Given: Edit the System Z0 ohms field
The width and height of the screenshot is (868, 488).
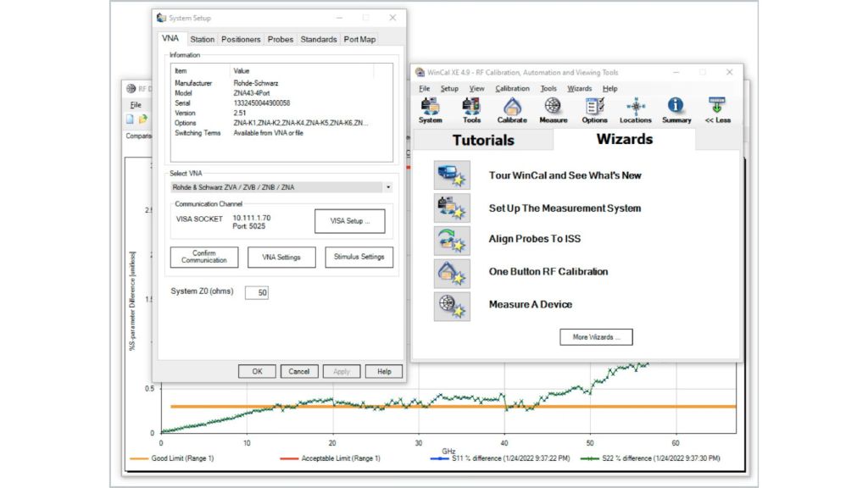Looking at the screenshot, I should (x=257, y=291).
